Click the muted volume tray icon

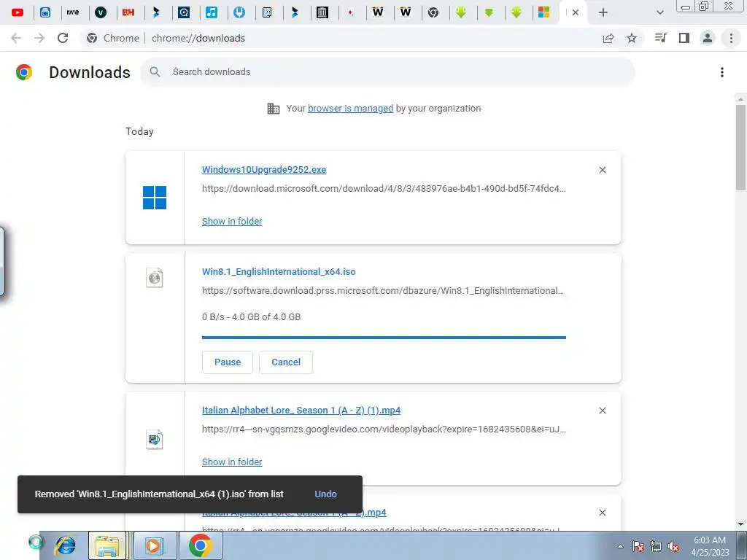[673, 546]
